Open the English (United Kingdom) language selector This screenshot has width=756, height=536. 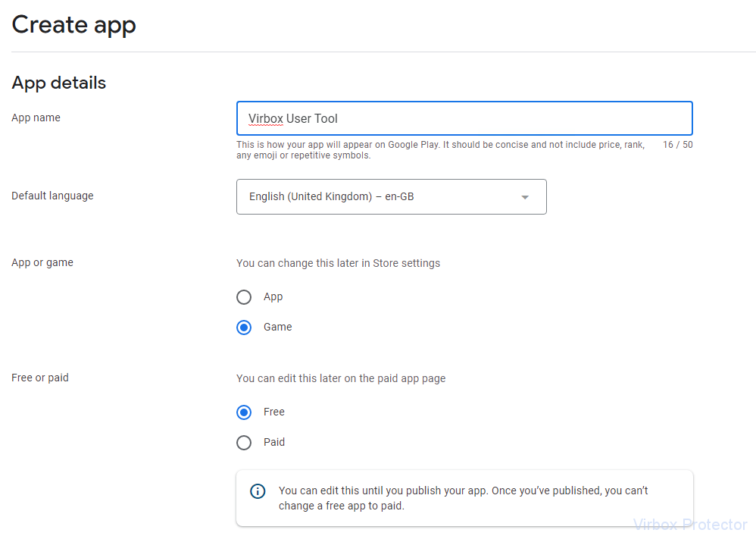[392, 197]
